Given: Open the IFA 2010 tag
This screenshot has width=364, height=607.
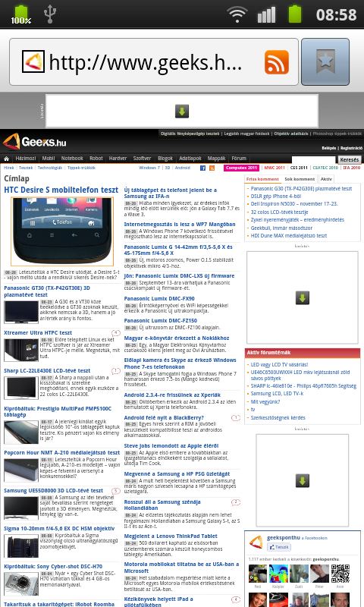Looking at the screenshot, I should (351, 168).
